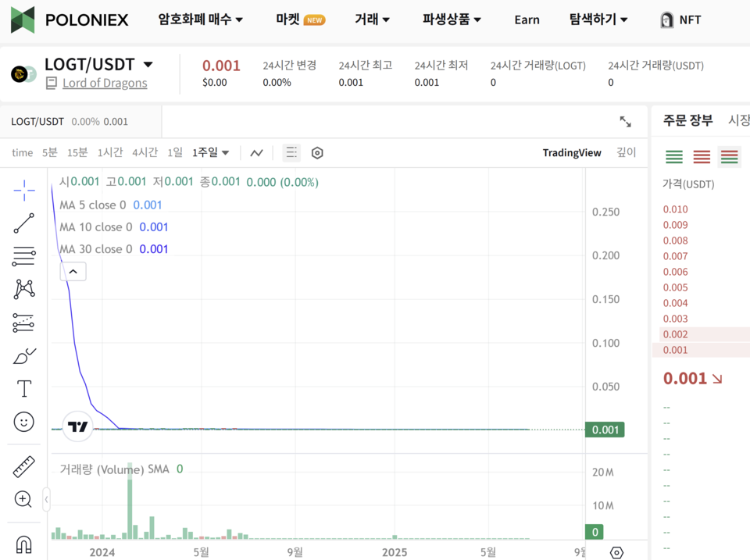Screen dimensions: 750x560
Task: Select the 주문 장부 tab
Action: (687, 120)
